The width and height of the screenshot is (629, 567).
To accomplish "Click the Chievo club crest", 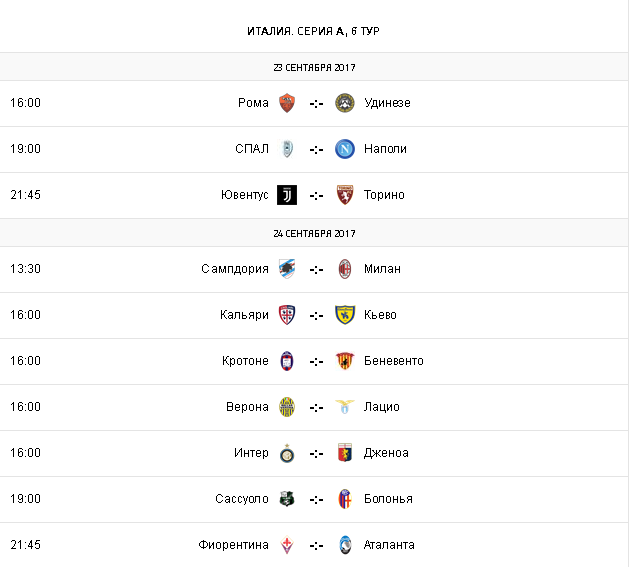I will (345, 315).
